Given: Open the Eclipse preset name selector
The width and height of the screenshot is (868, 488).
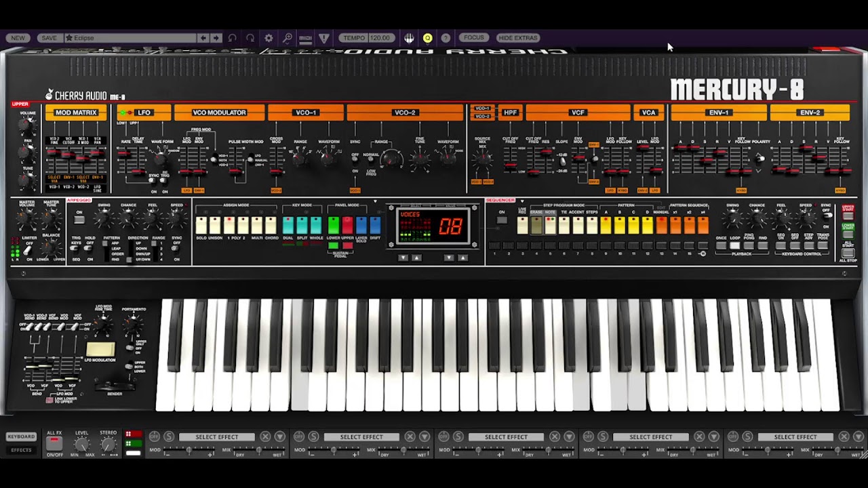Looking at the screenshot, I should coord(130,38).
